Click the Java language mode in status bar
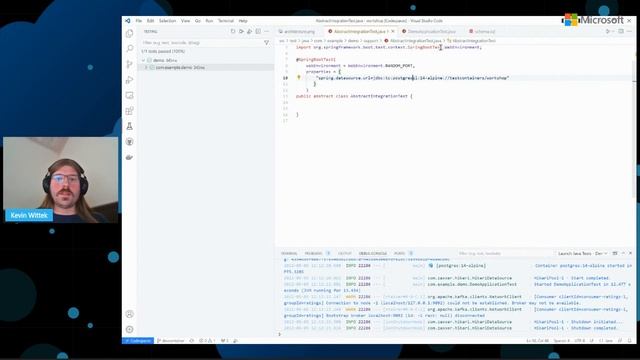The height and width of the screenshot is (360, 640). click(x=606, y=340)
